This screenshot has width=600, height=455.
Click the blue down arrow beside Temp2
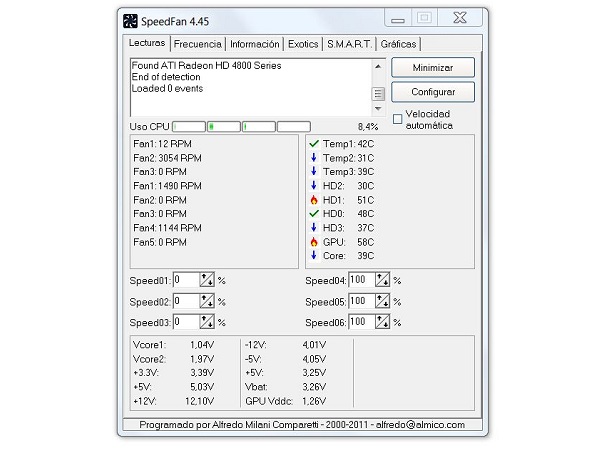pyautogui.click(x=314, y=157)
